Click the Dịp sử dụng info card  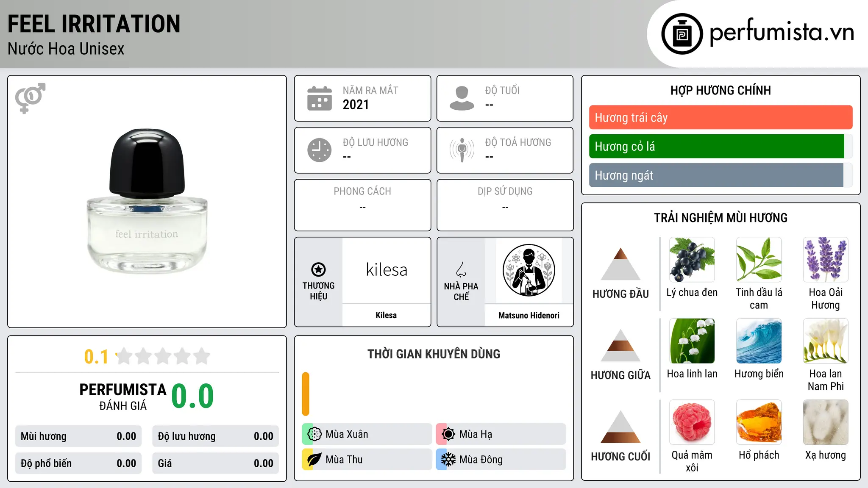pyautogui.click(x=505, y=205)
